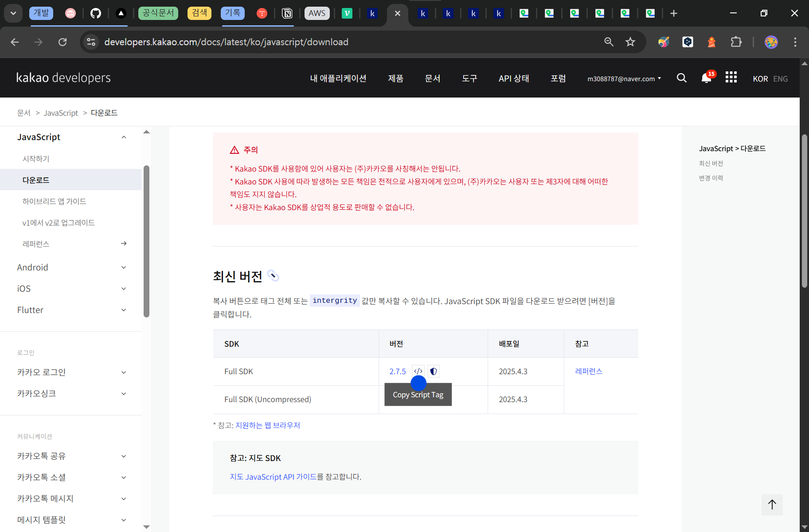Open the 포럼 menu
Image resolution: width=809 pixels, height=532 pixels.
click(558, 78)
